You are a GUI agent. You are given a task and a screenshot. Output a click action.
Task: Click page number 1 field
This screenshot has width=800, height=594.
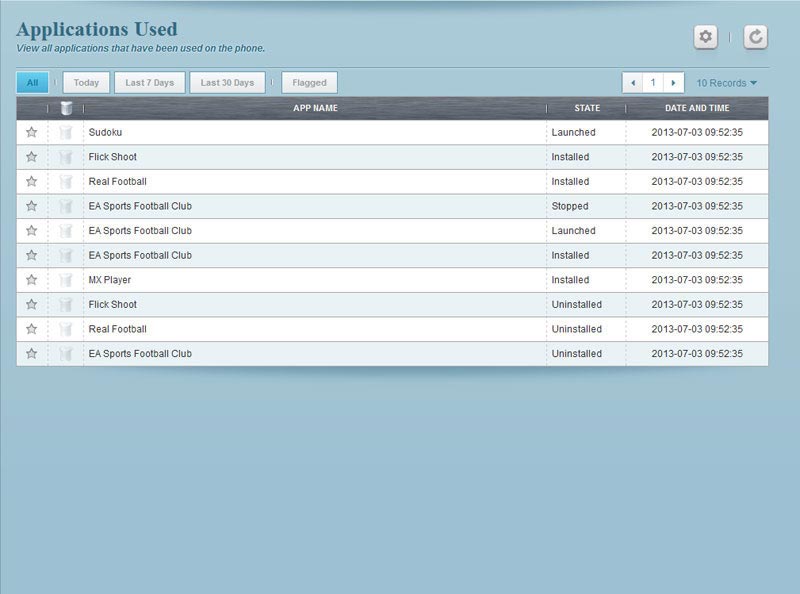click(x=653, y=83)
